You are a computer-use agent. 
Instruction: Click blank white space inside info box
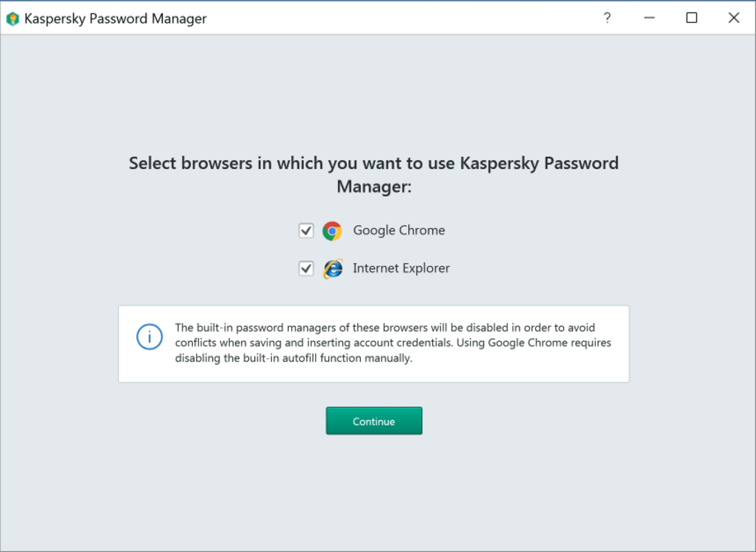(519, 370)
